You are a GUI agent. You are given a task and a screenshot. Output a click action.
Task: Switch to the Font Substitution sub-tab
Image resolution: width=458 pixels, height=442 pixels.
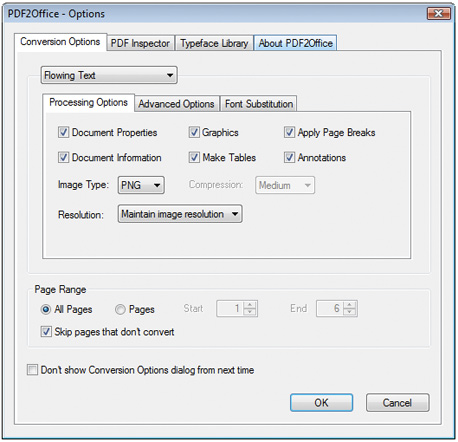pos(259,104)
